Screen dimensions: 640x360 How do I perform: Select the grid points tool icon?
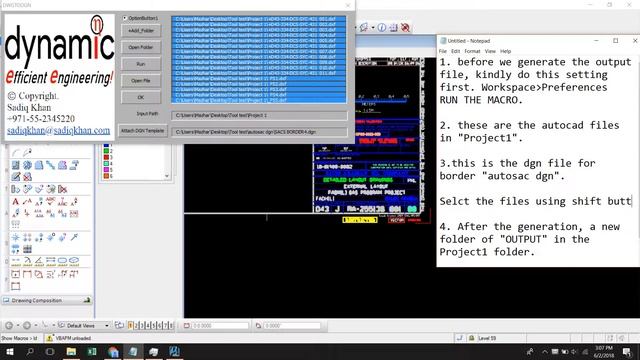coord(27,237)
